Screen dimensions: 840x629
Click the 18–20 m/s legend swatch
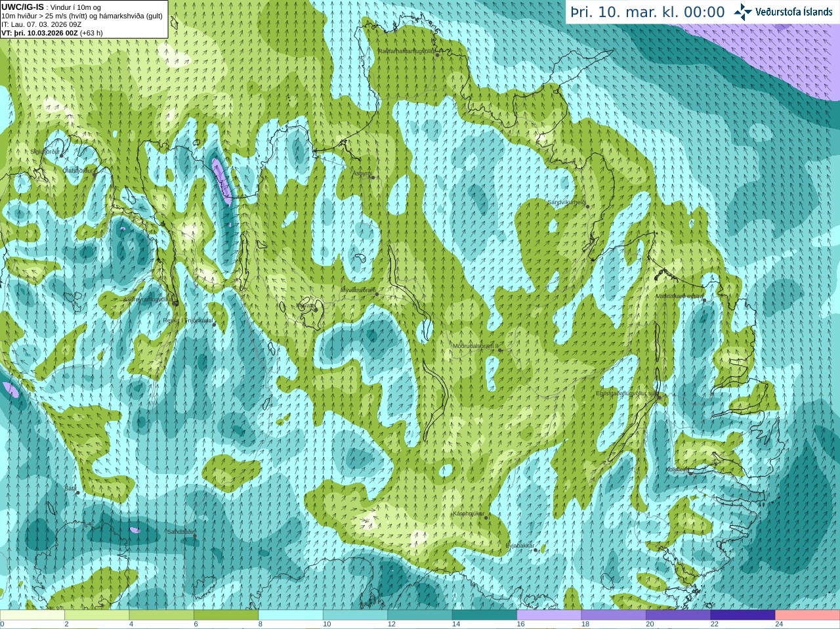[x=614, y=615]
